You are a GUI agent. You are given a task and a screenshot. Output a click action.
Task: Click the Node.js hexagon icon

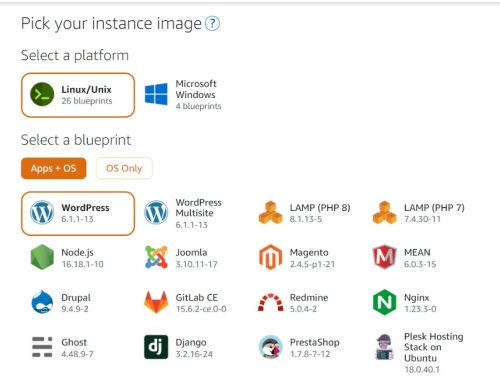(x=42, y=257)
